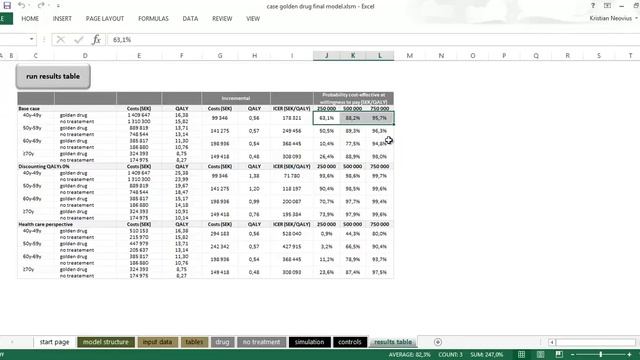This screenshot has width=640, height=360.
Task: Click the zoom out minus icon
Action: coord(572,355)
